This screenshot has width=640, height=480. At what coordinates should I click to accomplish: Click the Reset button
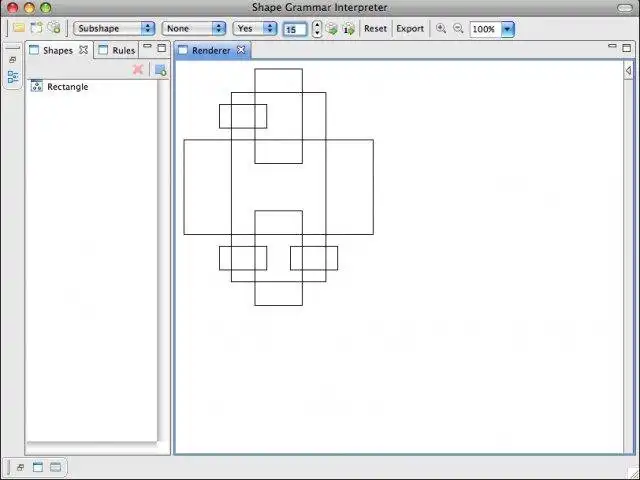point(375,29)
